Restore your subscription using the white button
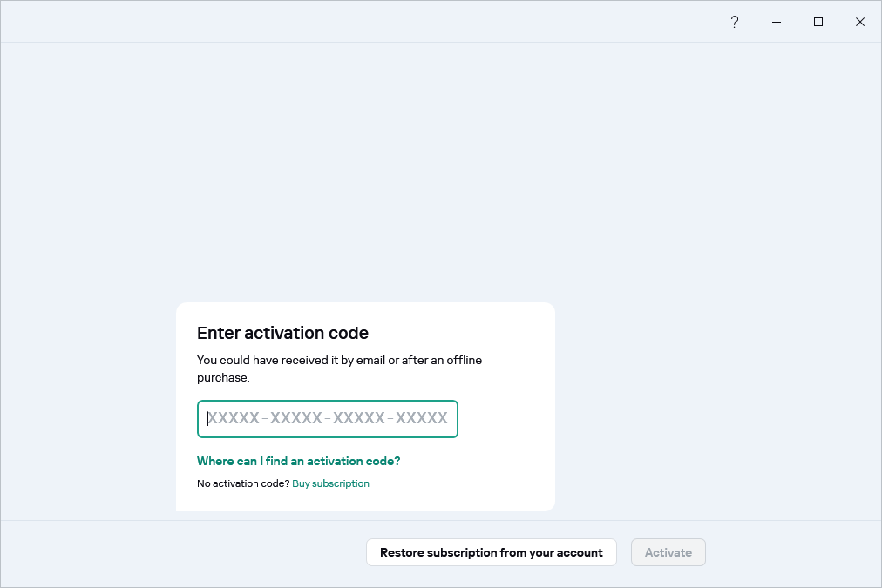882x588 pixels. [x=491, y=552]
